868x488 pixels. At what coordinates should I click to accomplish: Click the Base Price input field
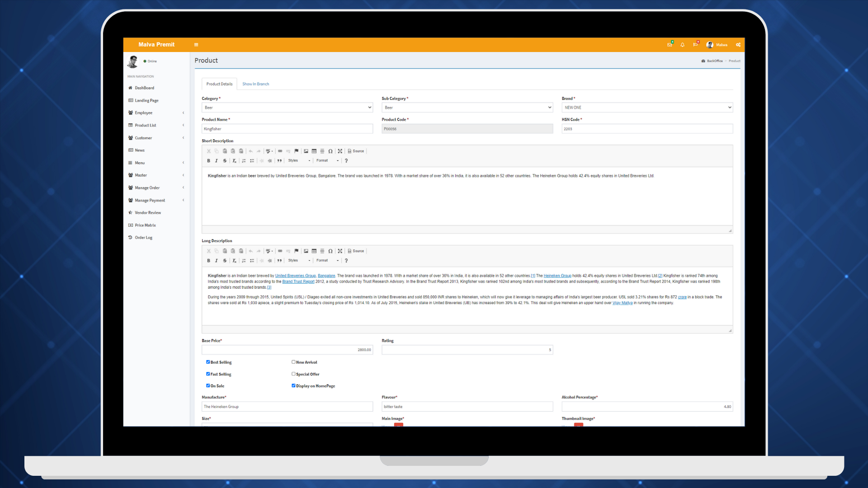tap(287, 350)
